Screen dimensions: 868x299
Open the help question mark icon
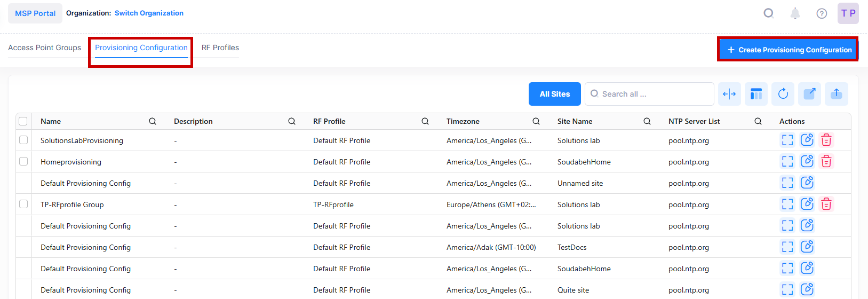coord(822,13)
